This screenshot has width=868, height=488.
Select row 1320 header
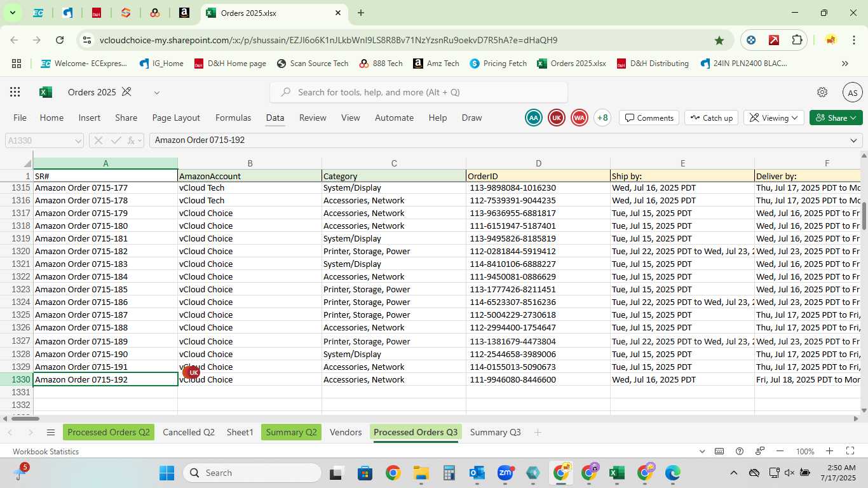(x=17, y=251)
